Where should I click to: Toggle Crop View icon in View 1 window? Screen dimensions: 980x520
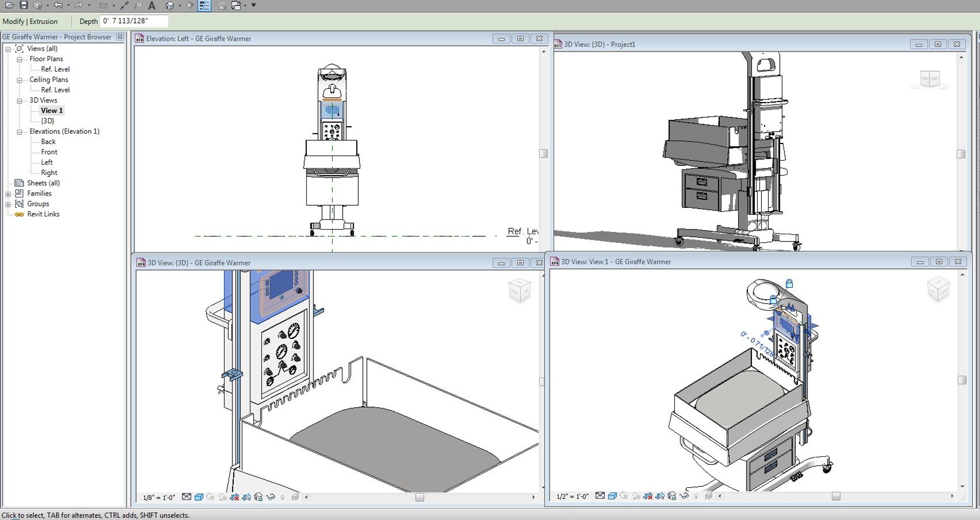[x=648, y=497]
